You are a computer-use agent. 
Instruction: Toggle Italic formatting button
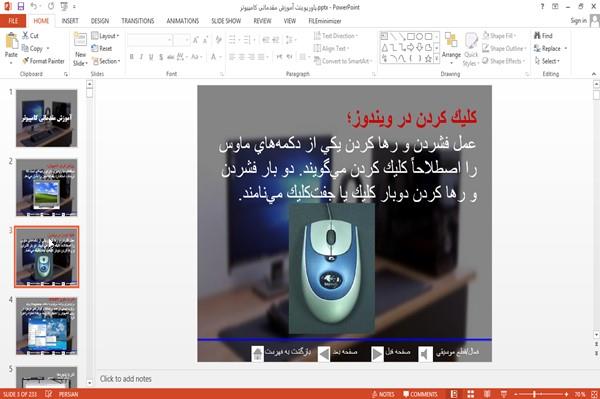click(141, 57)
